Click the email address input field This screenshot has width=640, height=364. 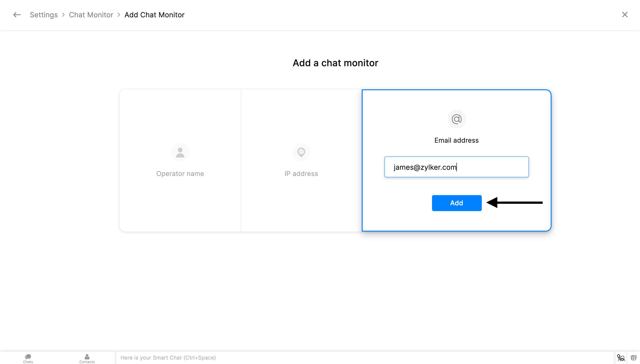456,167
